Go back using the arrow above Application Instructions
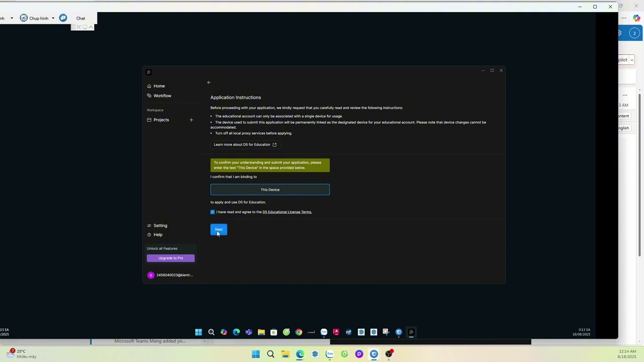 coord(209,82)
